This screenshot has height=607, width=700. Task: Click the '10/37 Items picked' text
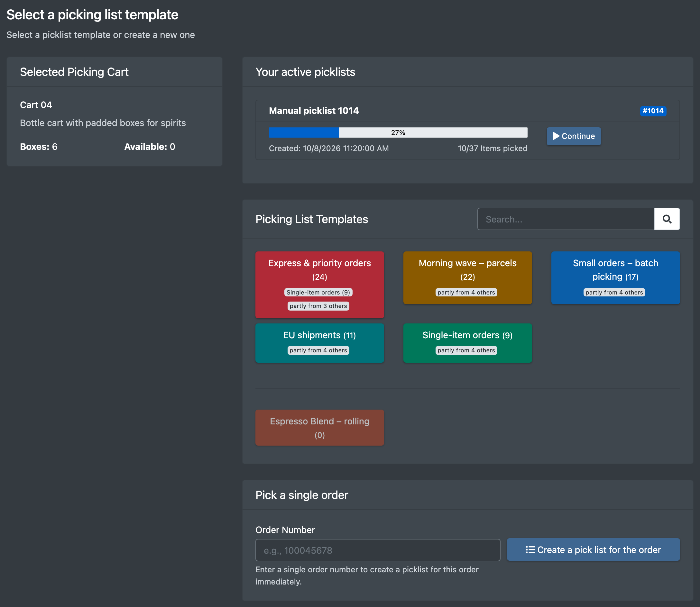point(492,148)
